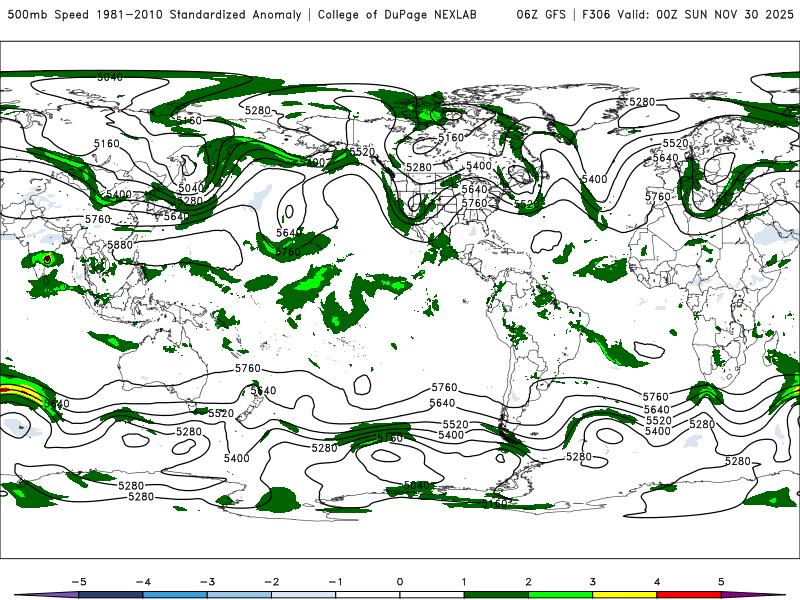The image size is (800, 600).
Task: Click the '5280' contour label north of Scandinavia
Action: click(x=642, y=102)
